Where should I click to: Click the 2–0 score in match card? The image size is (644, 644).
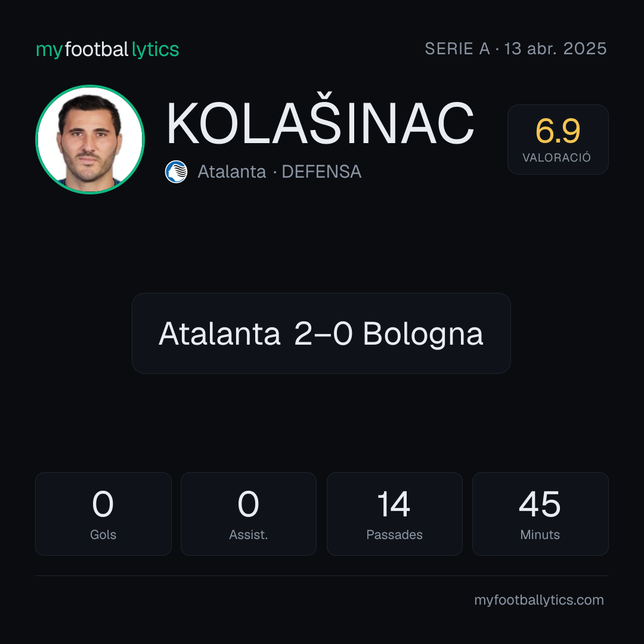pos(323,333)
